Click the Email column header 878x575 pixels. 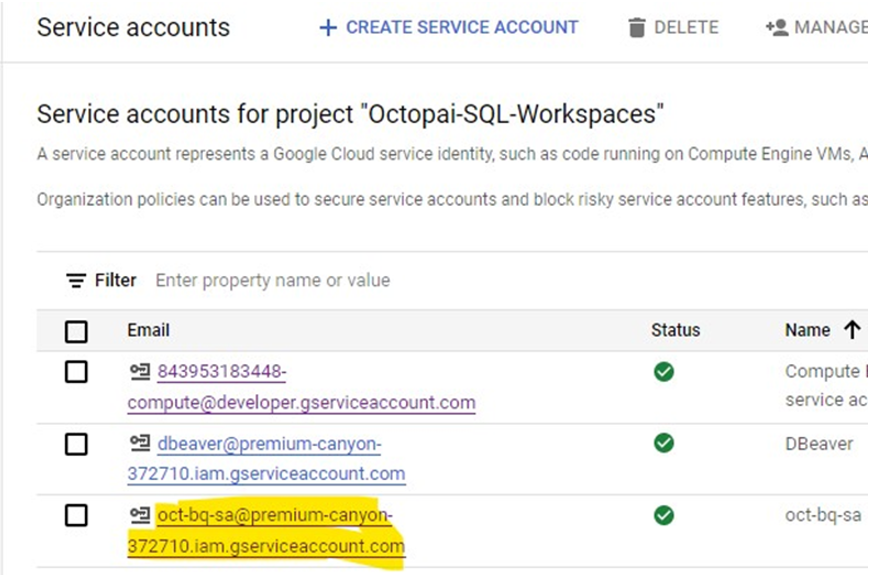coord(148,330)
